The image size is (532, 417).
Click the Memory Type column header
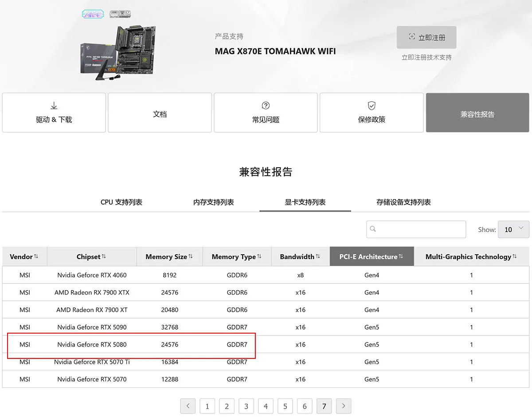[237, 256]
